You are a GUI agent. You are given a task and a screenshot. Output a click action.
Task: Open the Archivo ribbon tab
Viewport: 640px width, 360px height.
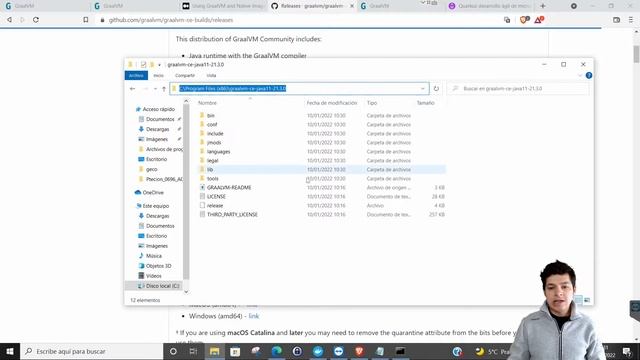[x=136, y=76]
